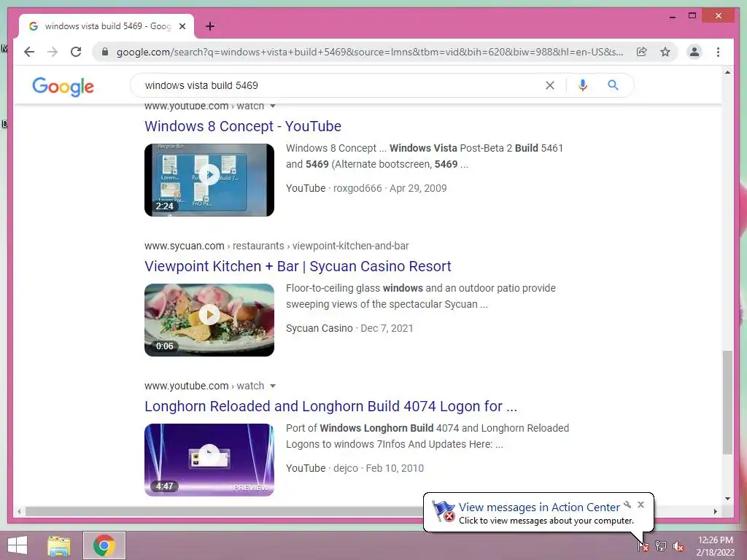This screenshot has width=747, height=560.
Task: Click the dejco · Feb 10, 2010 text
Action: tap(379, 468)
